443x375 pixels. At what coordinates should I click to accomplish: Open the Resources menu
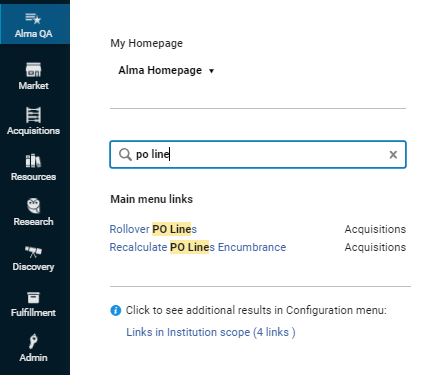tap(33, 167)
